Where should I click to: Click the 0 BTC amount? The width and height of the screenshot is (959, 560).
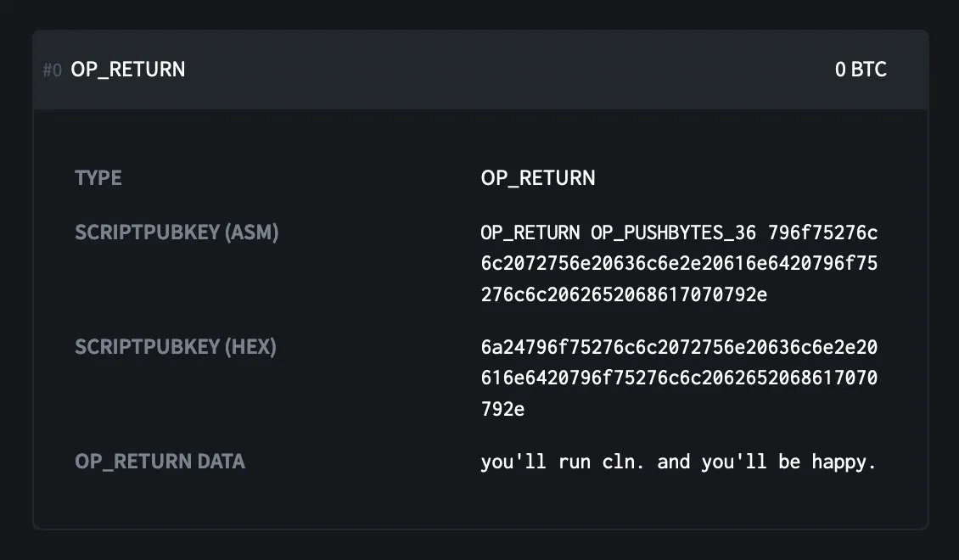[x=861, y=70]
